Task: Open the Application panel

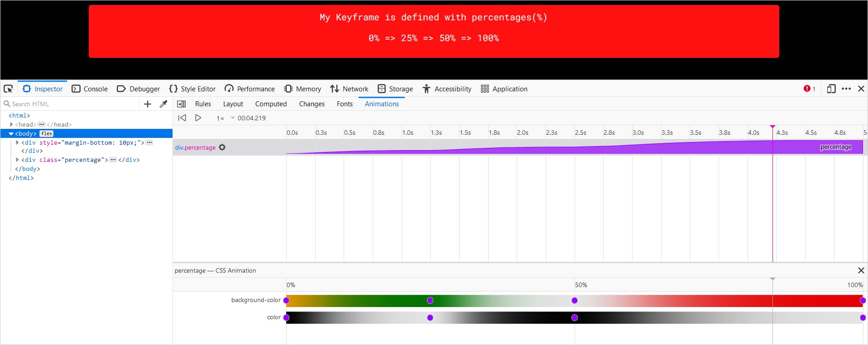Action: [x=504, y=89]
